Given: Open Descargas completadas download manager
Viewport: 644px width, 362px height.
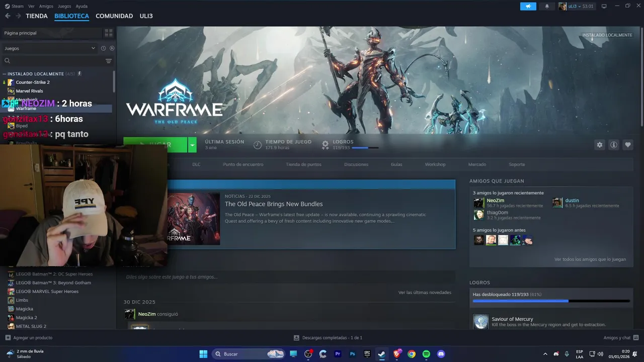Looking at the screenshot, I should point(328,338).
